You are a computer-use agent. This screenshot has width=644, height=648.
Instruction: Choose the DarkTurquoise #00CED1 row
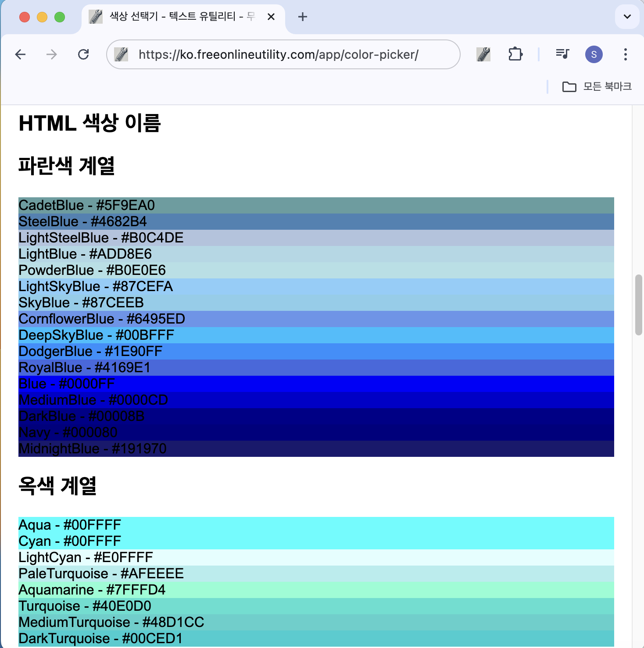(316, 638)
